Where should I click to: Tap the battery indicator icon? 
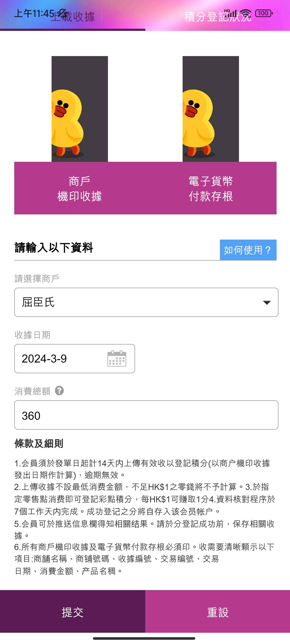264,13
